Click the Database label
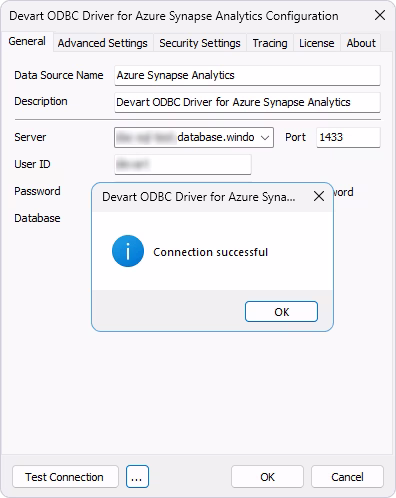 tap(37, 218)
